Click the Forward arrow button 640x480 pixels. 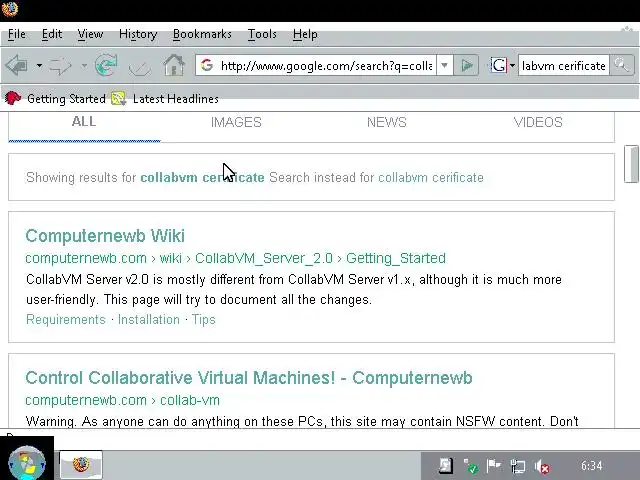coord(60,65)
